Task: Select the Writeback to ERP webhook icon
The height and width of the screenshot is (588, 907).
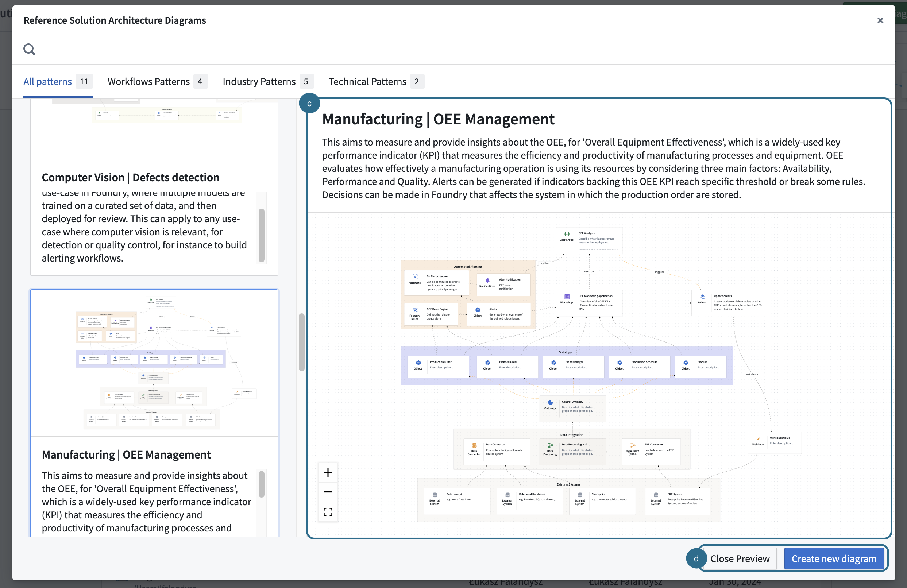Action: (x=759, y=438)
